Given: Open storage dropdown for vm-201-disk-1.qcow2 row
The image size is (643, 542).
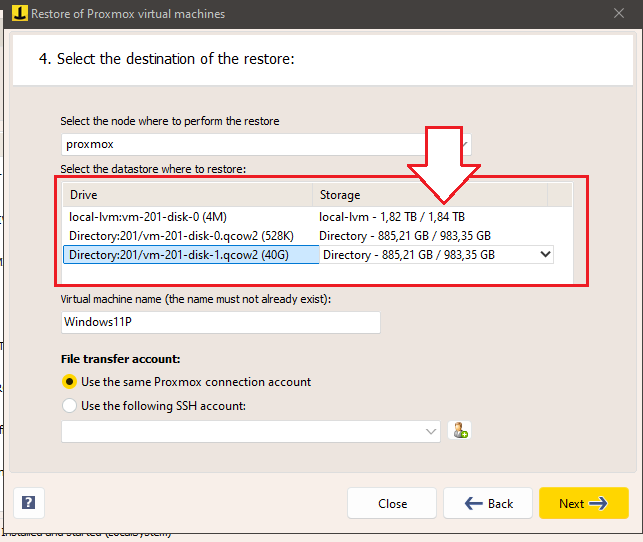Looking at the screenshot, I should [x=544, y=255].
